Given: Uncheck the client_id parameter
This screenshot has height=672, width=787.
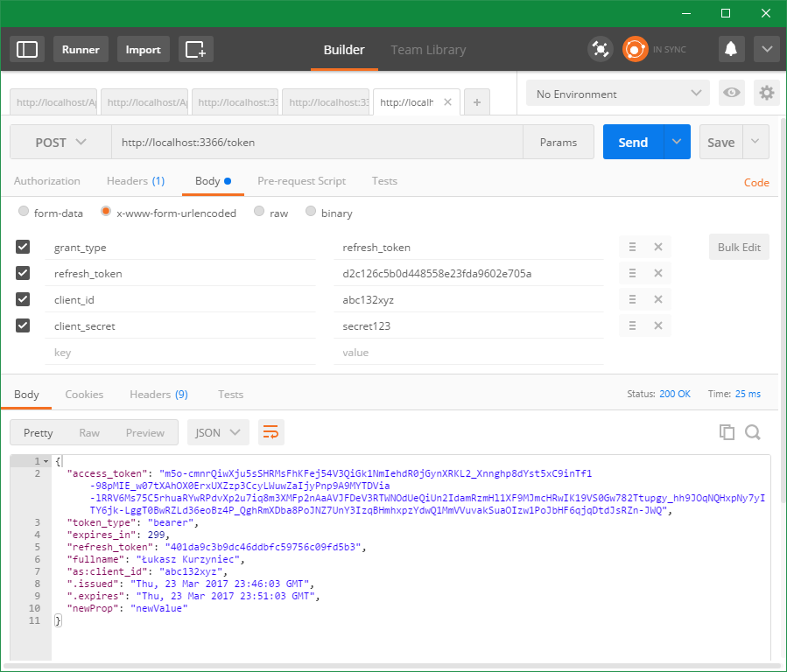Looking at the screenshot, I should pos(23,299).
